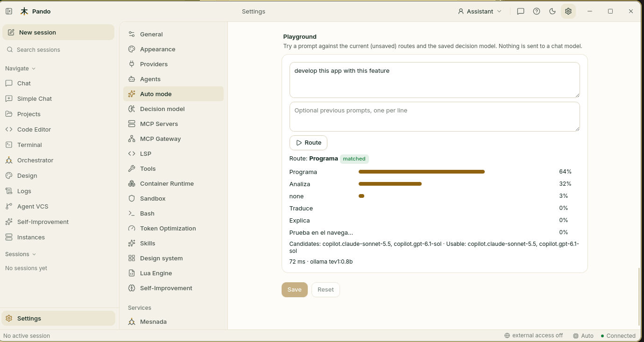Open General settings tab
644x342 pixels.
tap(173, 34)
